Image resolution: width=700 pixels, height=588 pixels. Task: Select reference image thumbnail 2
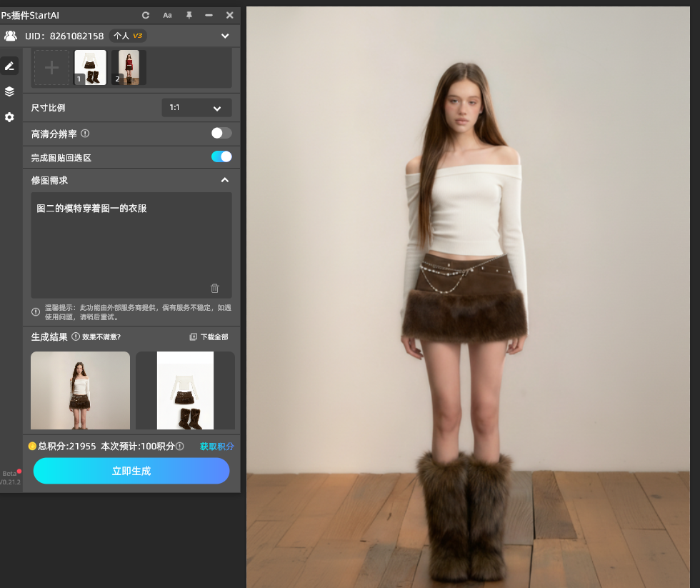coord(129,68)
